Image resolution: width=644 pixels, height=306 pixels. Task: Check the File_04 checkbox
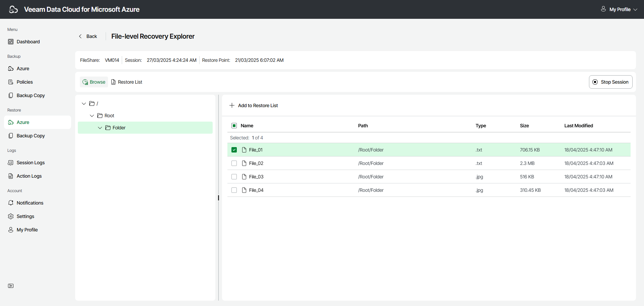(234, 190)
